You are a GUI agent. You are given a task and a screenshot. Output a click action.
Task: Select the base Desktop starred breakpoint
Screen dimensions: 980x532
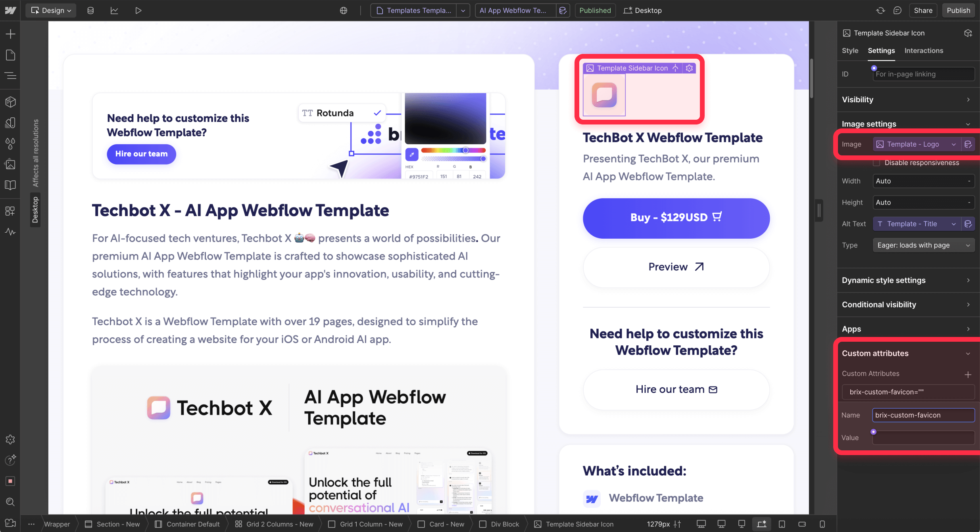(x=761, y=524)
